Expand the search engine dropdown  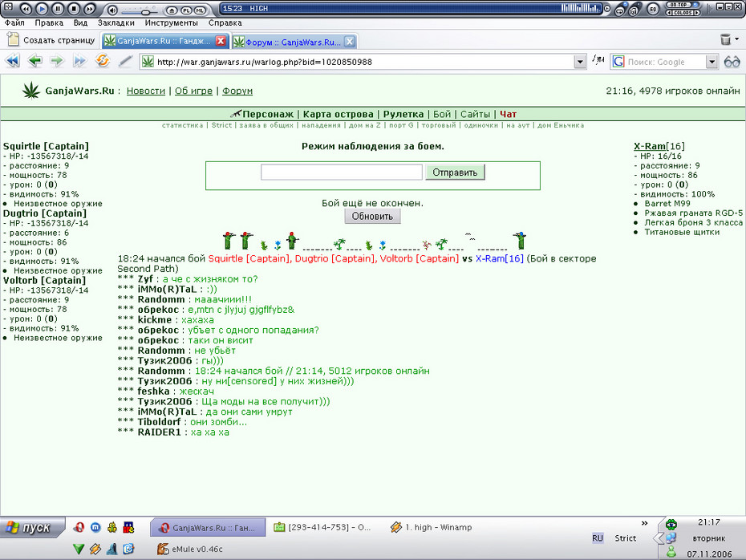tap(712, 62)
